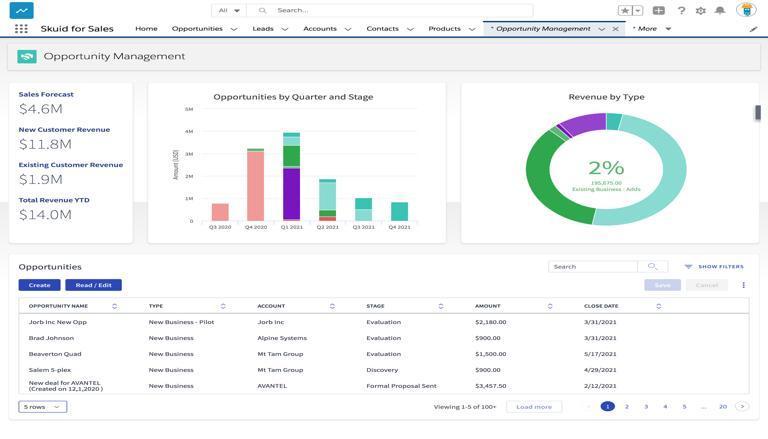Click the Load more button
768x439 pixels.
pos(534,407)
